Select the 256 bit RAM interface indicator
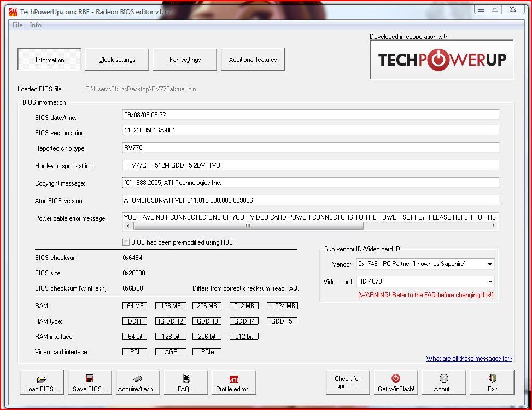The image size is (532, 410). [207, 336]
